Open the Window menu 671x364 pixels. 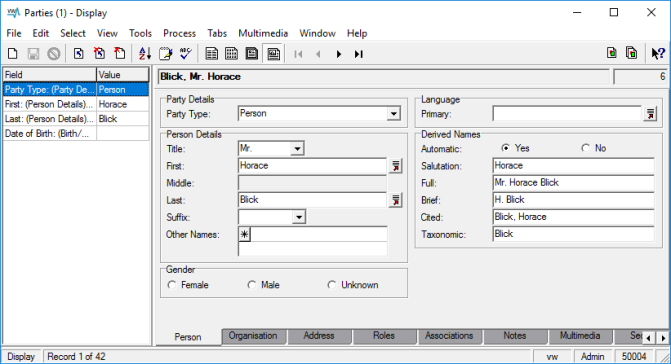[318, 33]
